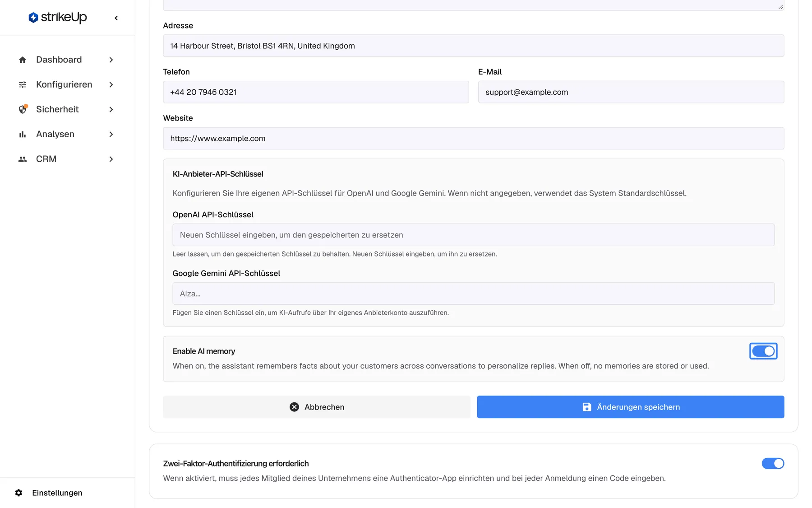812x508 pixels.
Task: Expand the Sicherheit chevron
Action: 111,109
